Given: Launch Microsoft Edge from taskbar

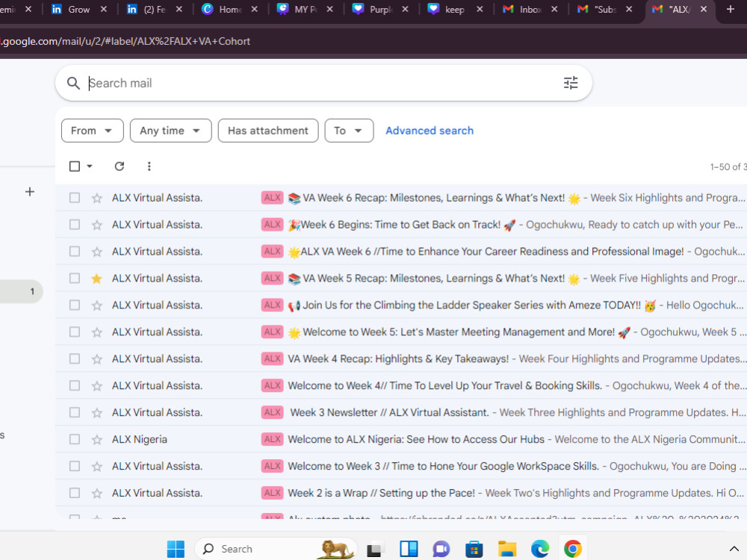Looking at the screenshot, I should coord(540,549).
